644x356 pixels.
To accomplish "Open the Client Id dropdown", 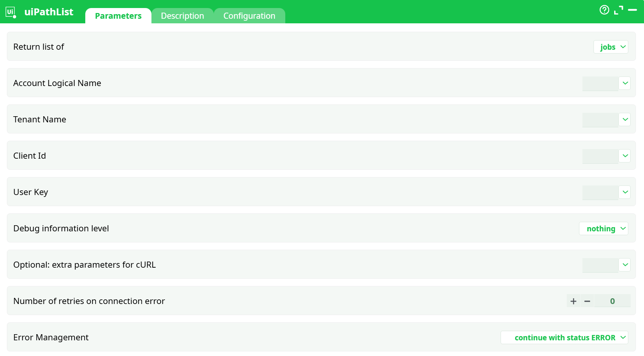I will (625, 156).
